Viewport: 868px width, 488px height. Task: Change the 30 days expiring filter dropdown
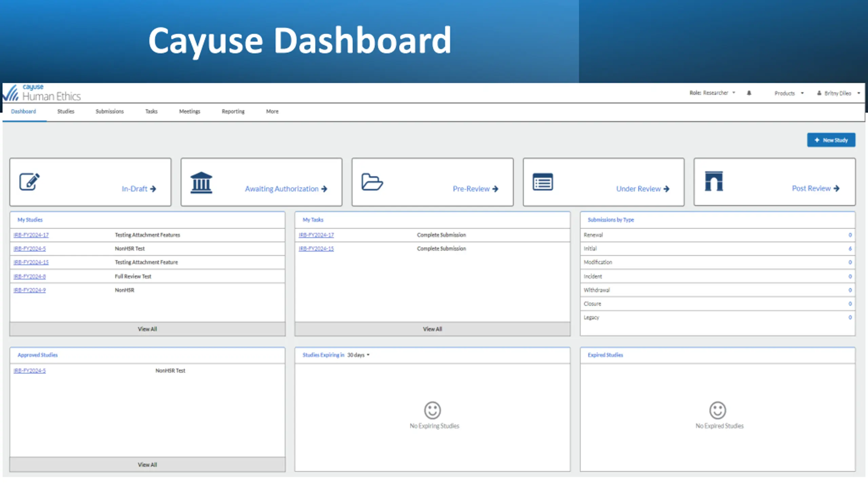tap(358, 355)
